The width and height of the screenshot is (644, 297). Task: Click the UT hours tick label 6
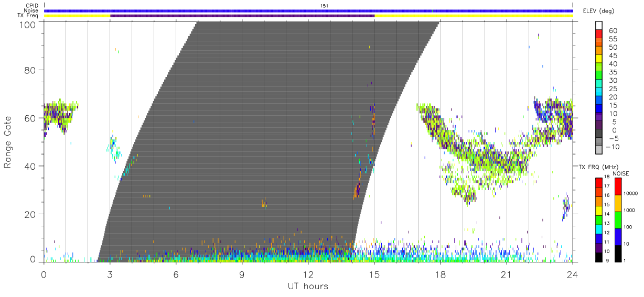click(176, 274)
